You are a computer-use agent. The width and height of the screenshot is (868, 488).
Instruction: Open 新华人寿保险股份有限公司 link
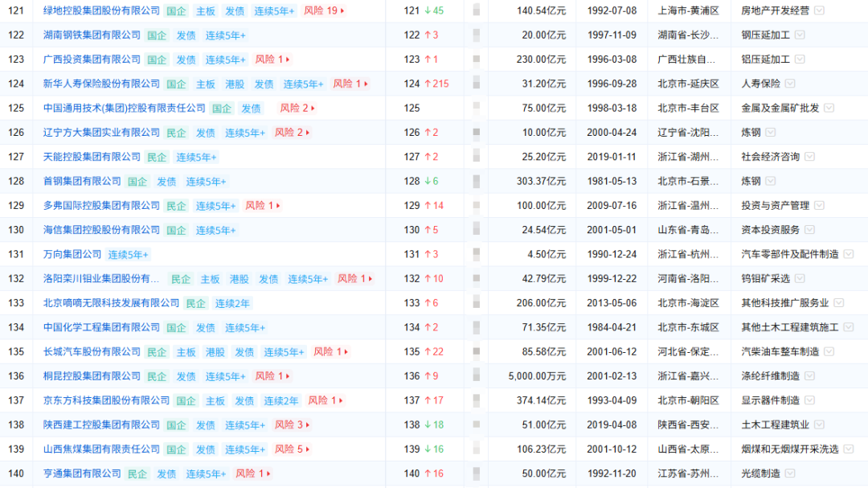coord(101,84)
